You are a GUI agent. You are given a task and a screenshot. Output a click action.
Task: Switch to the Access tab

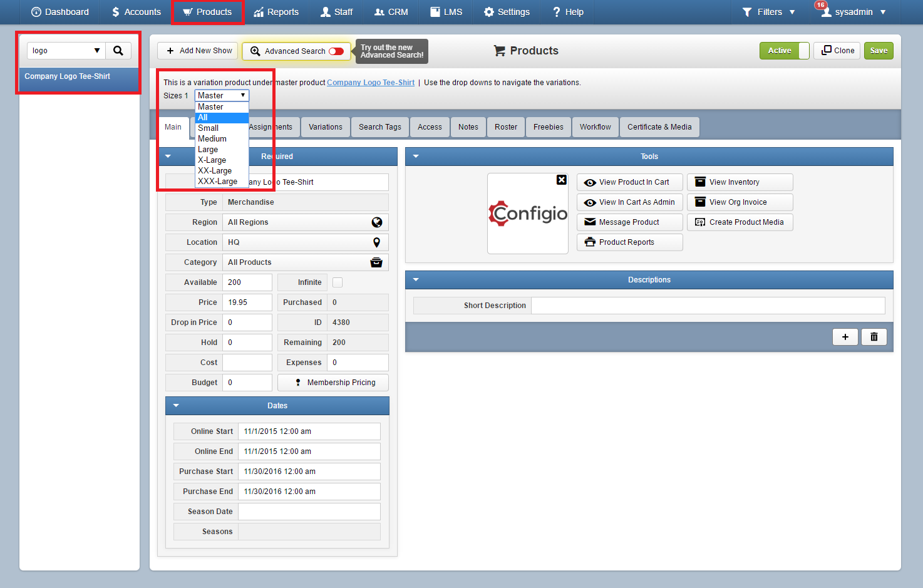pyautogui.click(x=430, y=127)
